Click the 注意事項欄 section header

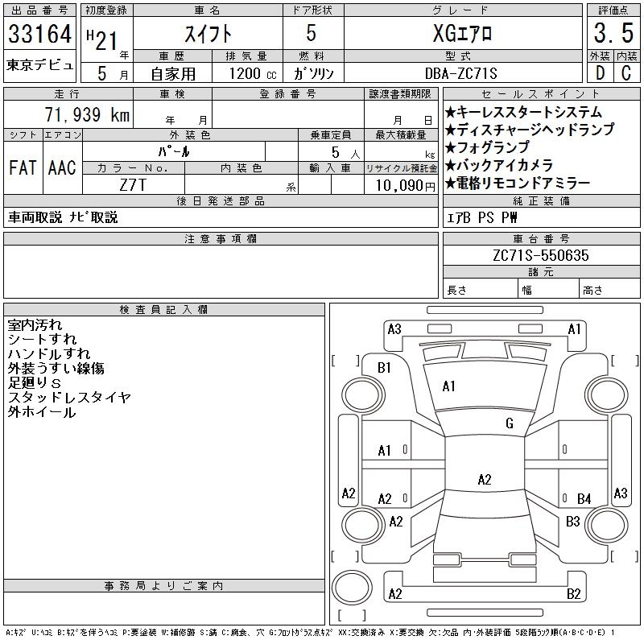(220, 239)
